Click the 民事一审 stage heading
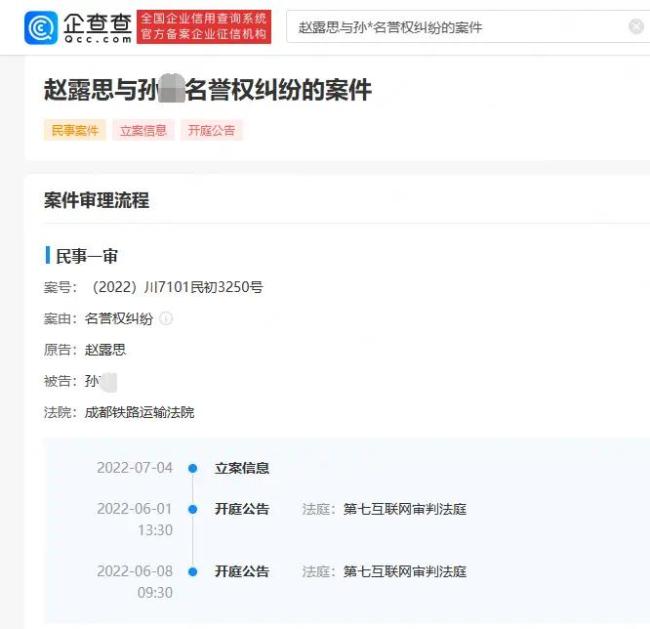Viewport: 650px width, 629px height. pos(87,256)
